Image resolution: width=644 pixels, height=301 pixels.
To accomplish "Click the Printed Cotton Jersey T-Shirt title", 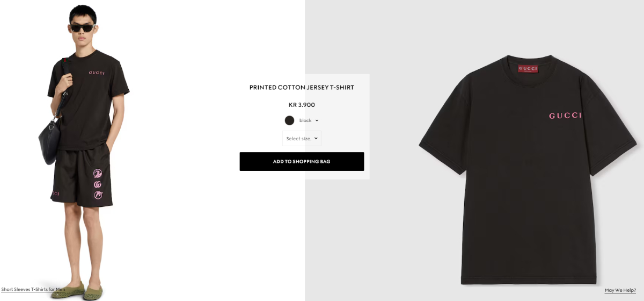I will point(302,88).
